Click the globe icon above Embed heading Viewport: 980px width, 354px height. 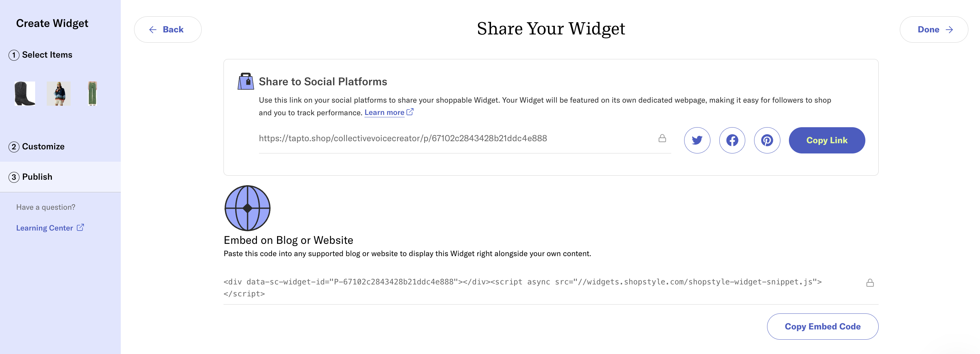tap(247, 208)
